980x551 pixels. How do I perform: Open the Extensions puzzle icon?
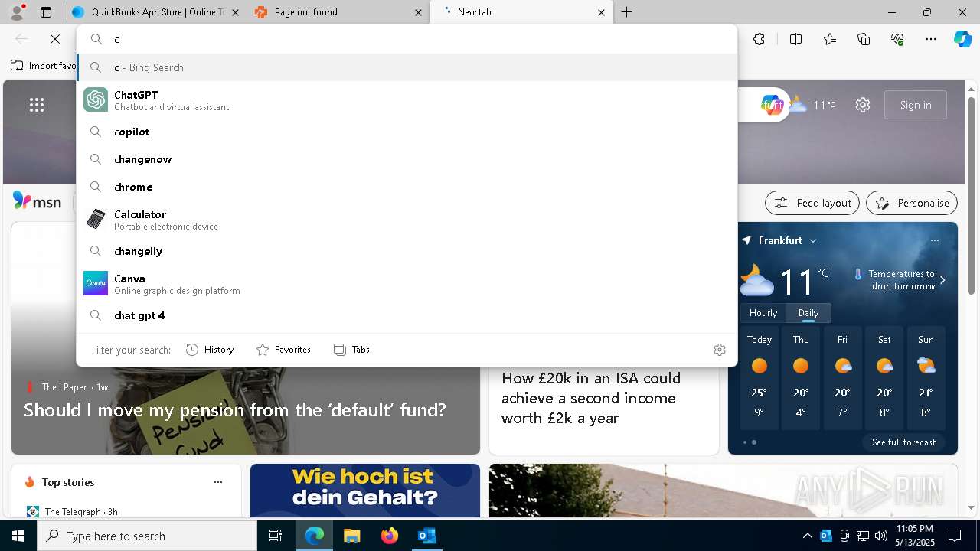point(759,39)
